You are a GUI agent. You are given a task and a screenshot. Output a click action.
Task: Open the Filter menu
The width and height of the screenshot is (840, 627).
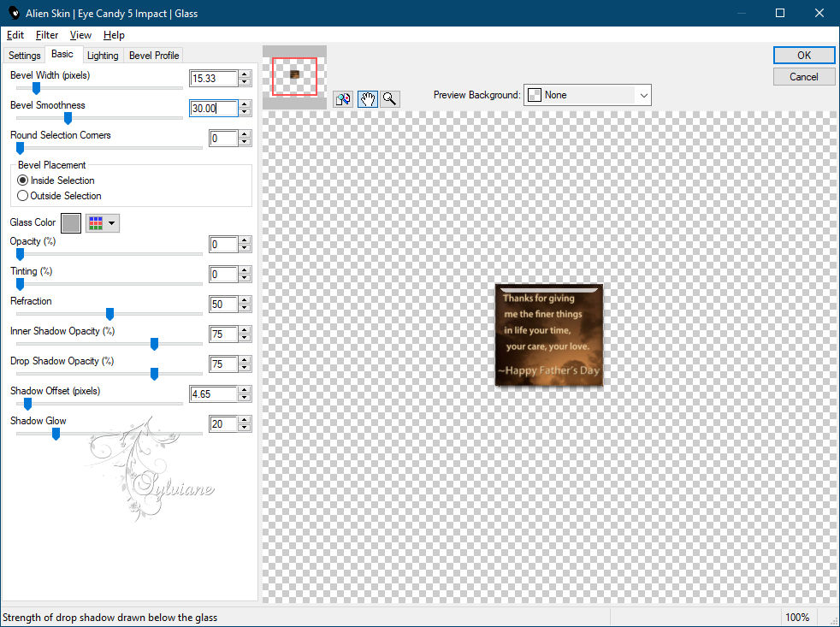(x=46, y=35)
